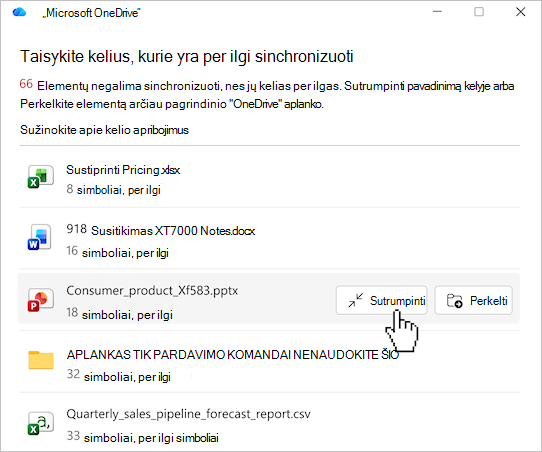Select the Consumer_product_Xf583.pptx file name

[152, 291]
